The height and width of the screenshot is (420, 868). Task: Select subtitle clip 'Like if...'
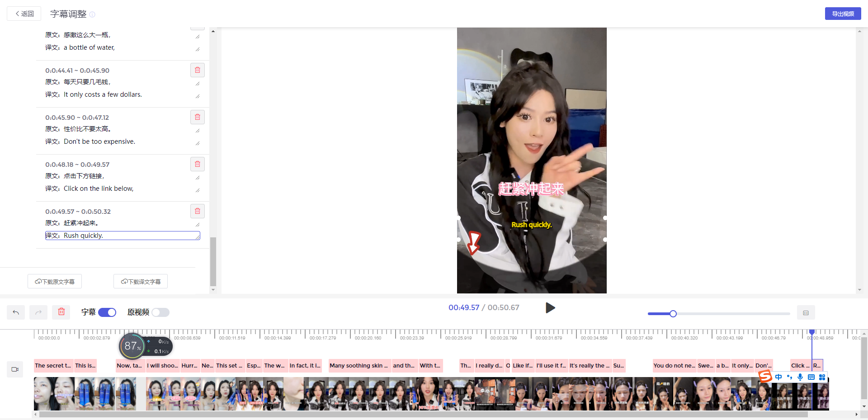tap(523, 366)
